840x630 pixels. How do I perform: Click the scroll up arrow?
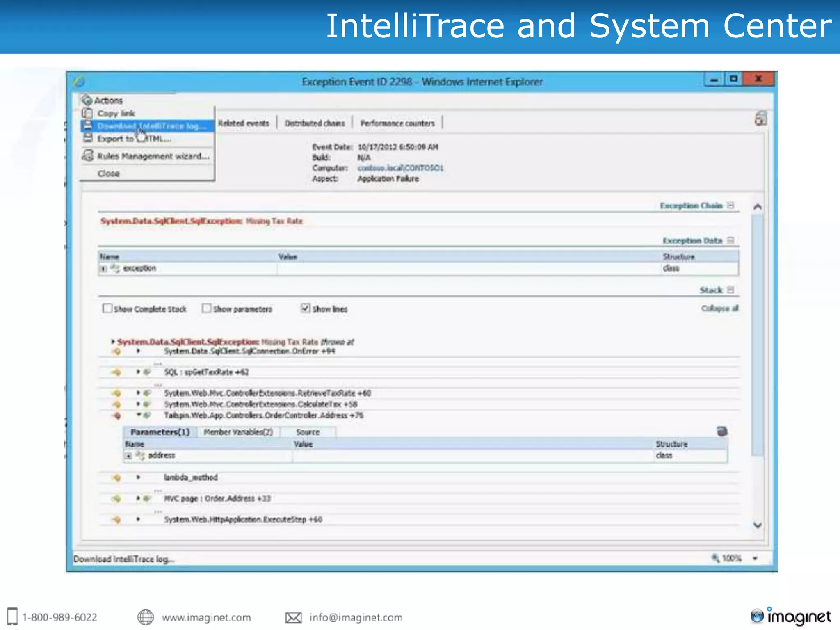(758, 207)
